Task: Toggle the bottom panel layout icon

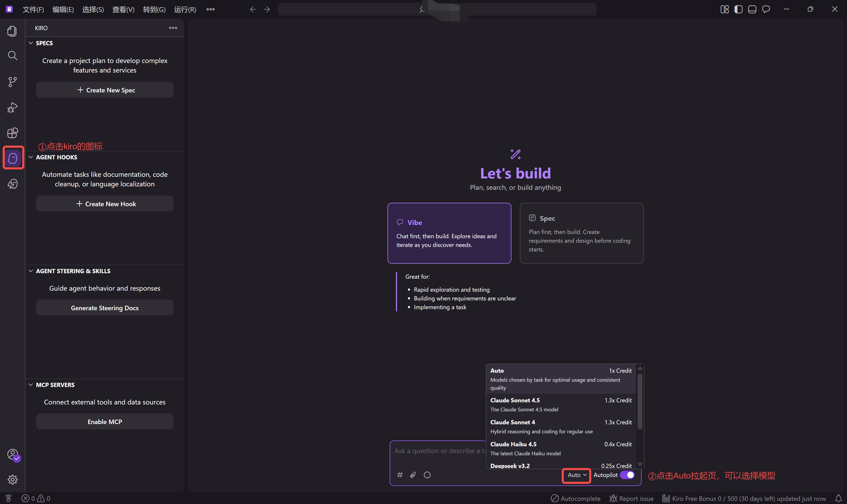Action: pos(752,9)
